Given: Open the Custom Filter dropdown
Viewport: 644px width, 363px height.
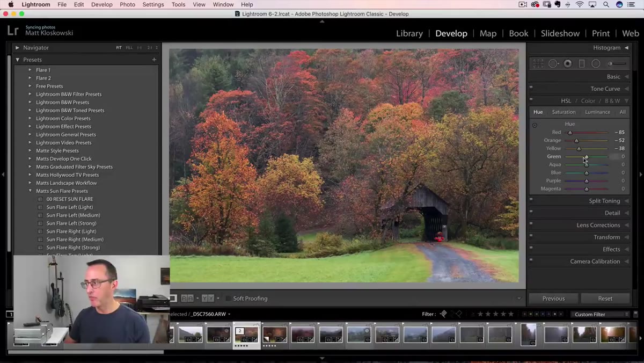Looking at the screenshot, I should click(602, 314).
